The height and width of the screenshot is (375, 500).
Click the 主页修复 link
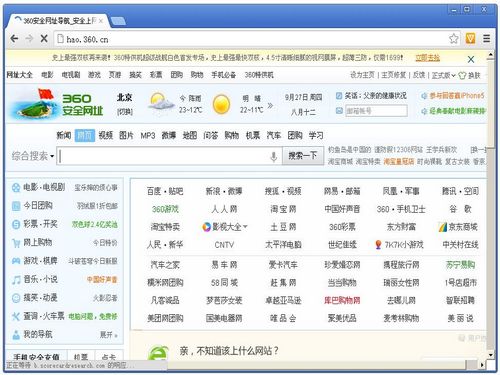[x=394, y=75]
